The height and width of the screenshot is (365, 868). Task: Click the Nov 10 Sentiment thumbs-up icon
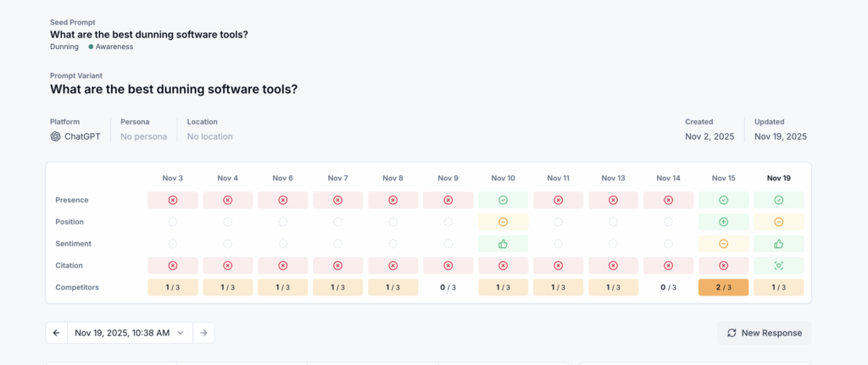[x=503, y=244]
